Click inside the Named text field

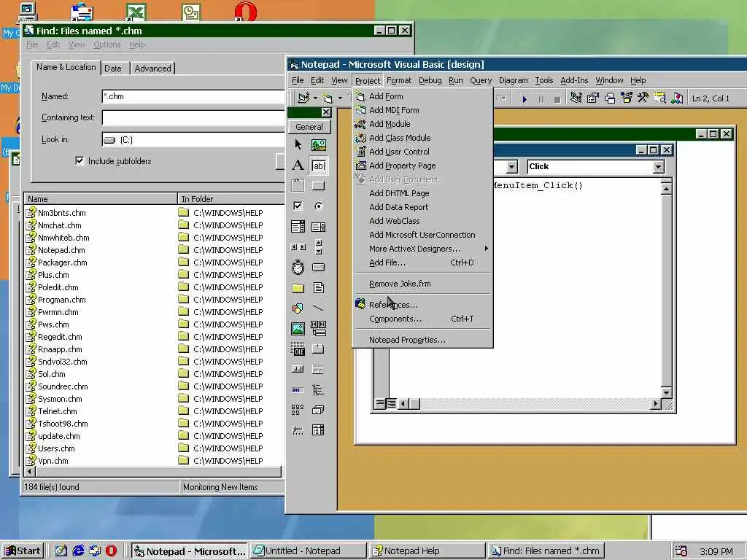point(193,96)
